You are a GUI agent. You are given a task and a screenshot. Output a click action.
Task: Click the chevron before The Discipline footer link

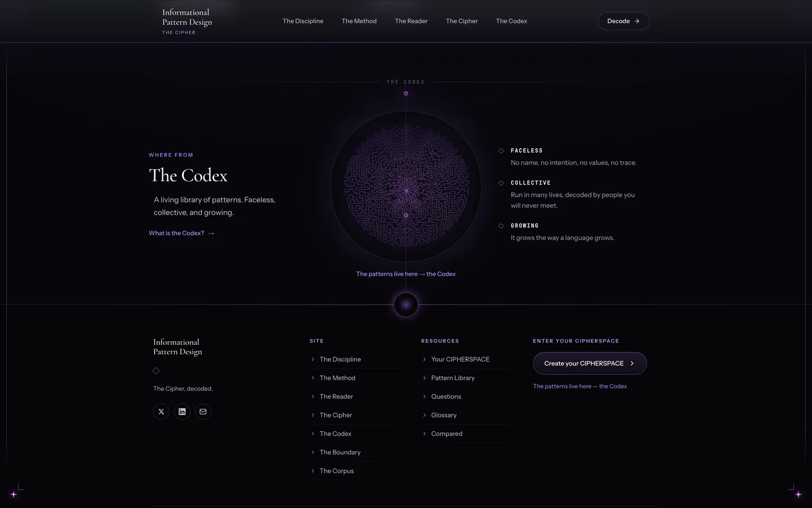pos(313,359)
